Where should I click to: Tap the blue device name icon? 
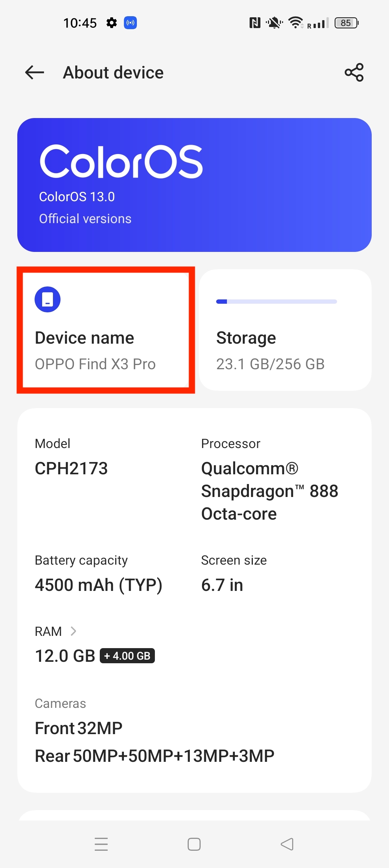click(48, 299)
